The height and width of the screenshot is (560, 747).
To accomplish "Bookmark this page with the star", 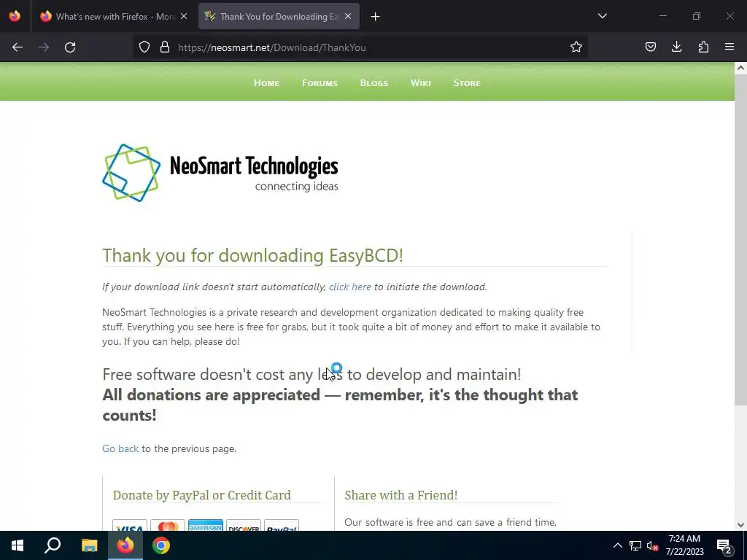I will pos(576,47).
